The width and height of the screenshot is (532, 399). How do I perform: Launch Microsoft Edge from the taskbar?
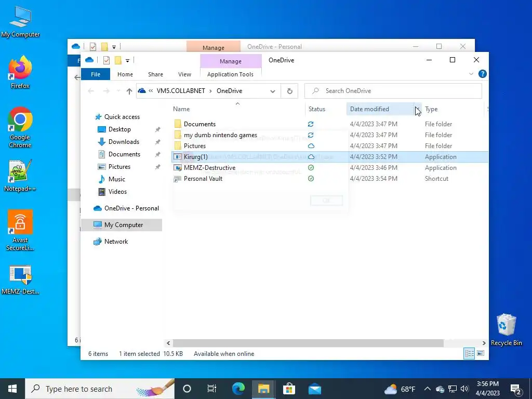coord(238,389)
